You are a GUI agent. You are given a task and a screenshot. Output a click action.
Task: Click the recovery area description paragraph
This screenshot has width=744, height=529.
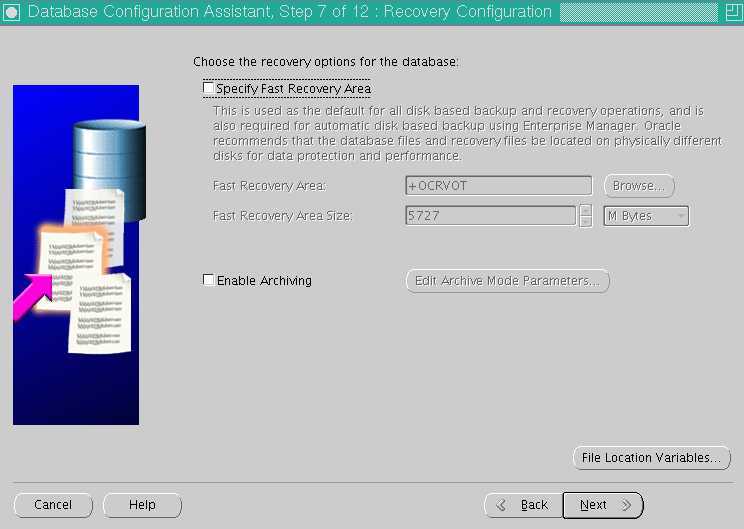467,133
